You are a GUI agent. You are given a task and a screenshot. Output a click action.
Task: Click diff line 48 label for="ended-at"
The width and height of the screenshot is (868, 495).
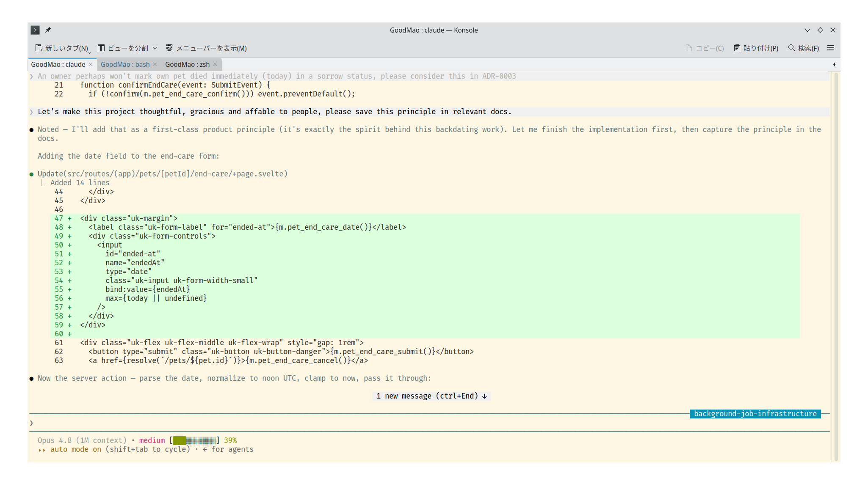point(247,227)
